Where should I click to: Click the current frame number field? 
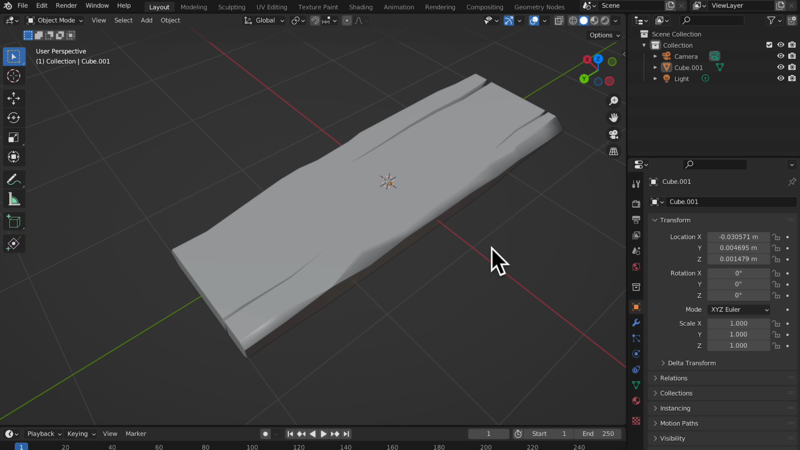pyautogui.click(x=488, y=434)
